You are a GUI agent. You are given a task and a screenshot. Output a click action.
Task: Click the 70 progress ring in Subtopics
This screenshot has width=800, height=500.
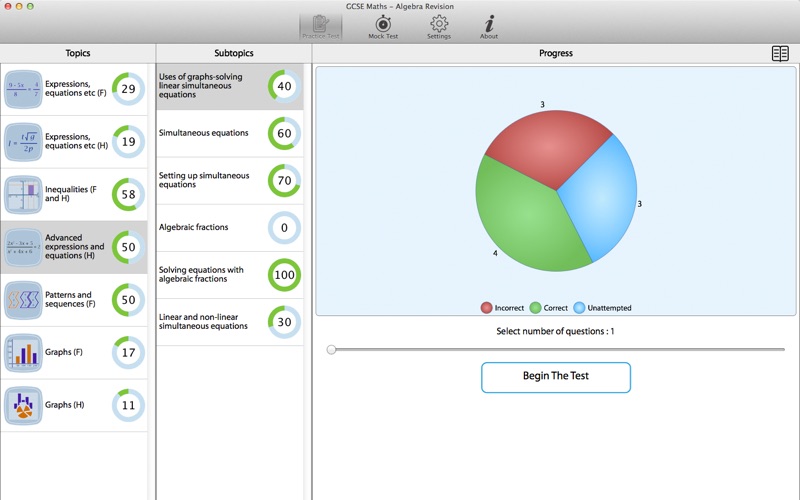pyautogui.click(x=284, y=181)
